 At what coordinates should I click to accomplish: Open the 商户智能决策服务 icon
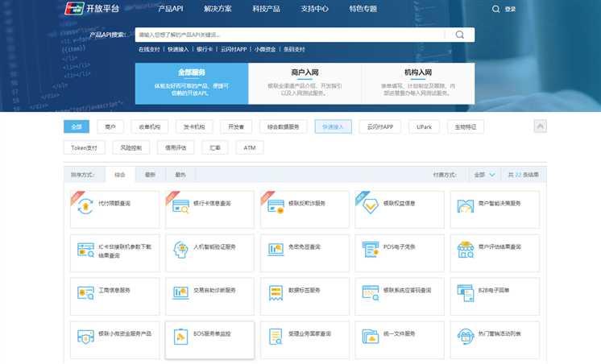click(466, 206)
